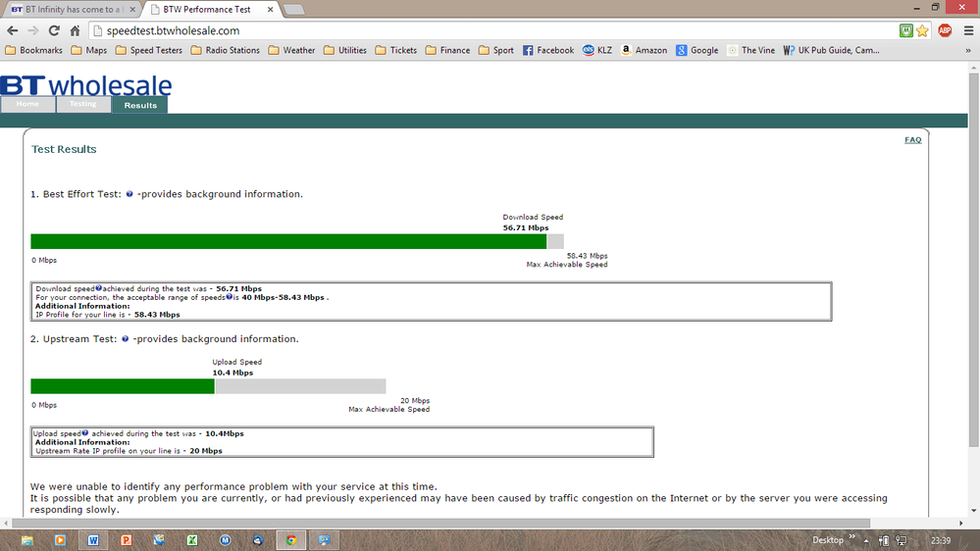Open the Bookmarks folder
The image size is (980, 551).
(33, 51)
